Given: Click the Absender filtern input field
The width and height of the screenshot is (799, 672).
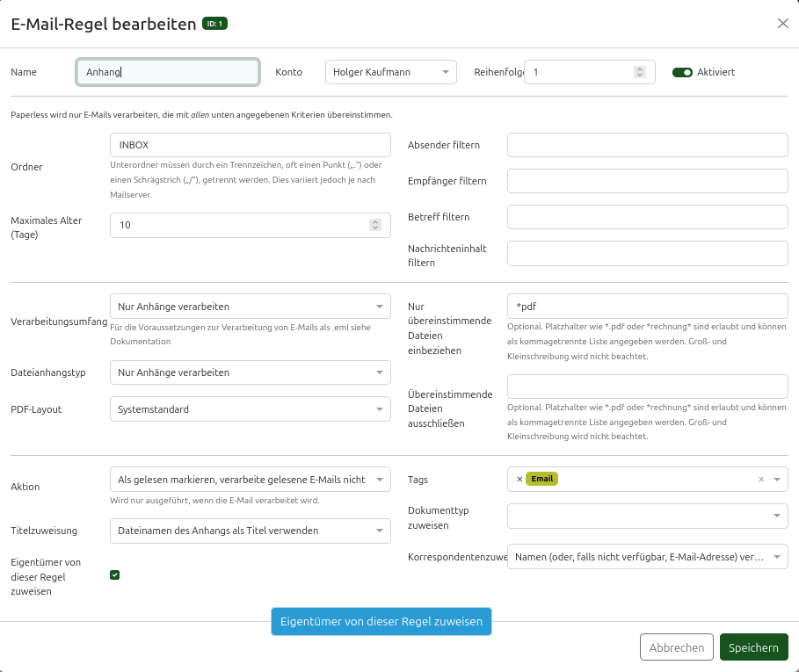Looking at the screenshot, I should click(647, 145).
